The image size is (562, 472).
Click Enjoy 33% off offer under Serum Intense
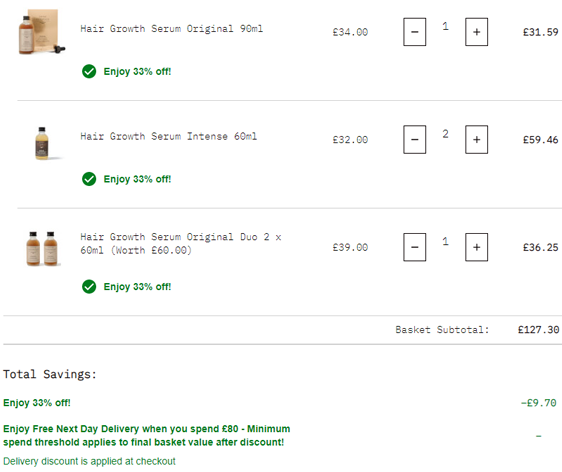pyautogui.click(x=137, y=179)
